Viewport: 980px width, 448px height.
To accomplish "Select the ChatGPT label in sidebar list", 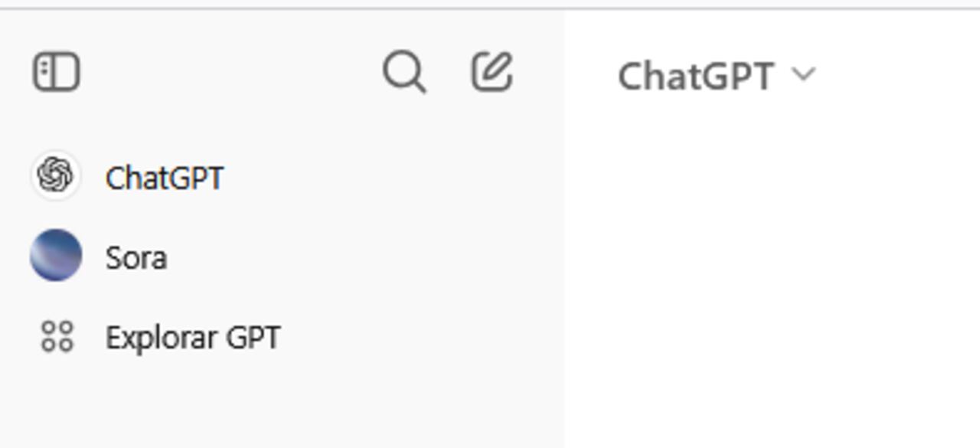I will point(165,178).
